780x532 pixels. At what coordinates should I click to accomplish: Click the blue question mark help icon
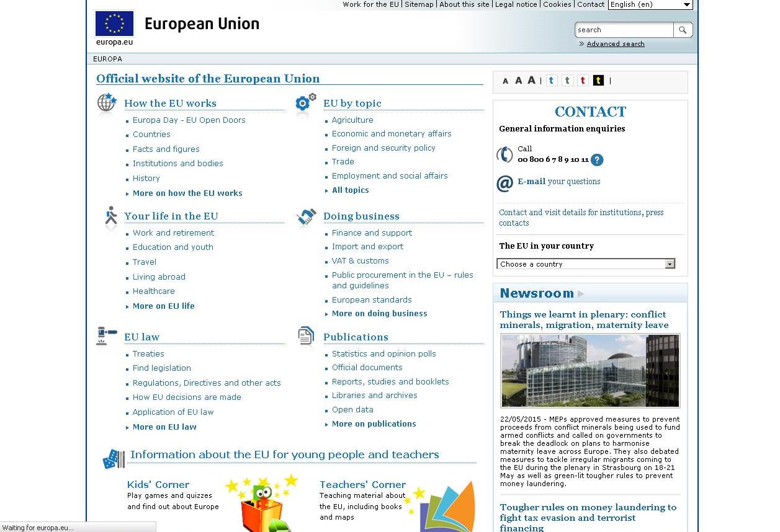[x=597, y=160]
